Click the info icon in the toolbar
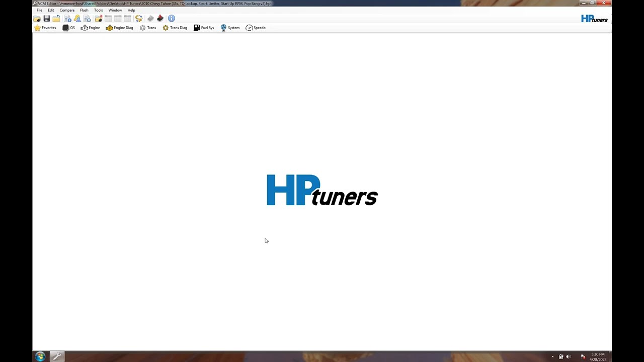644x362 pixels. tap(172, 19)
